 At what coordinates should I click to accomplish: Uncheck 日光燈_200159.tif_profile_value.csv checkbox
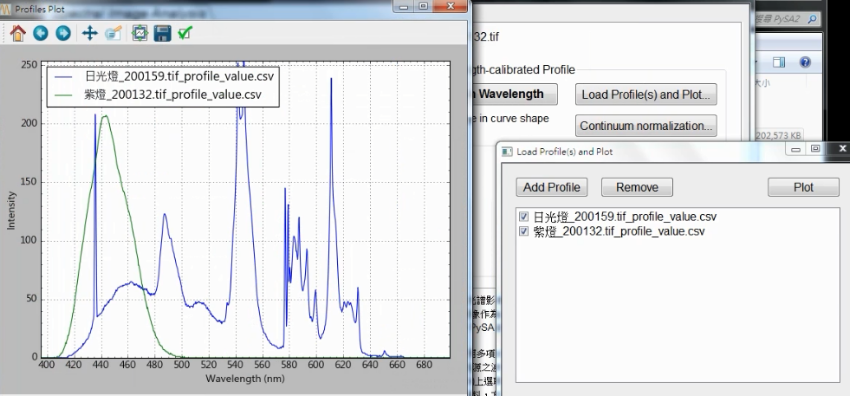pos(524,217)
